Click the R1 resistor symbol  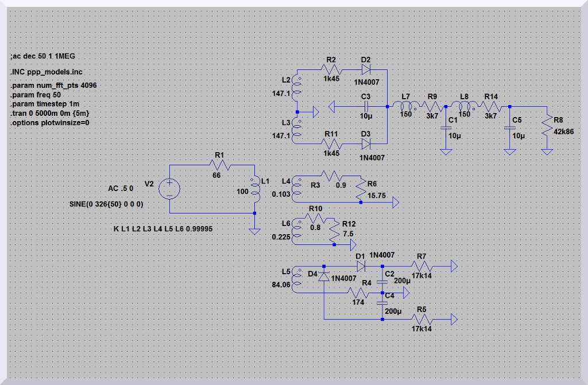(222, 165)
